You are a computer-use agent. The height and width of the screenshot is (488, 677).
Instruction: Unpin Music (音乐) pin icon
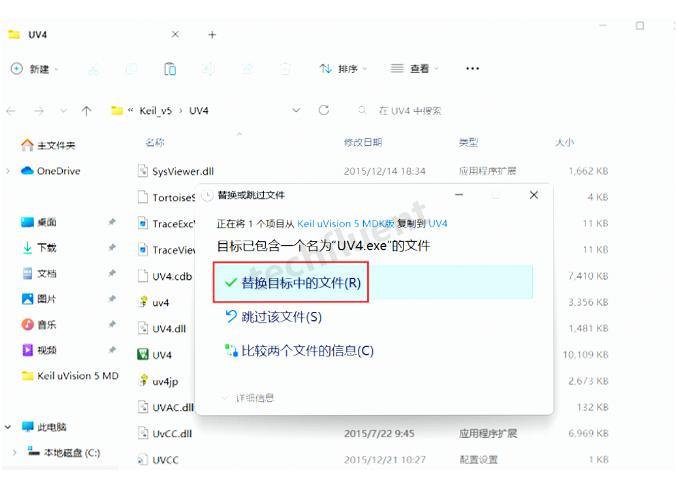click(x=112, y=324)
